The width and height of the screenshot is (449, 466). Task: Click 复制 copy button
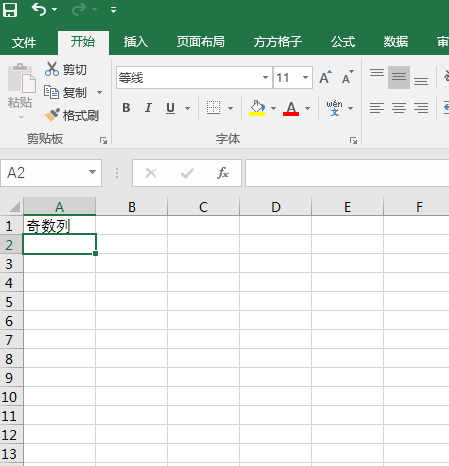[65, 92]
